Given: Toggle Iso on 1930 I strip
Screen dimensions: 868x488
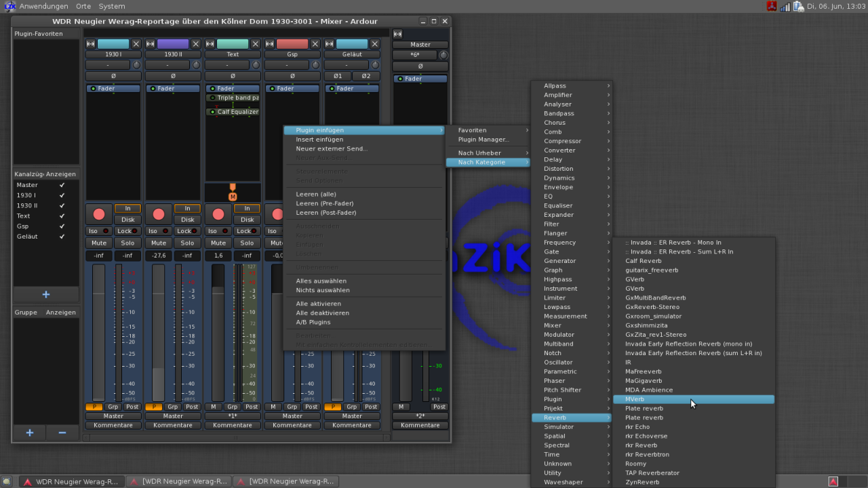Looking at the screenshot, I should [99, 231].
